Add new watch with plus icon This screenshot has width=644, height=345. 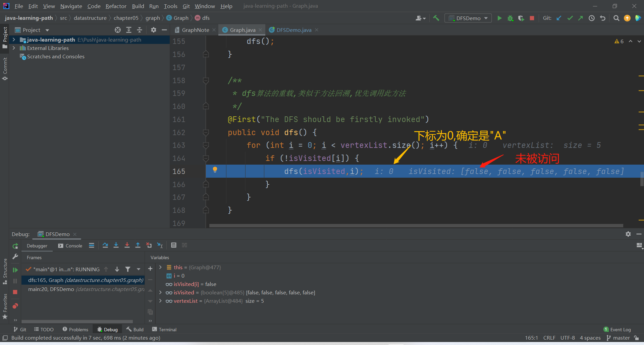click(x=150, y=269)
